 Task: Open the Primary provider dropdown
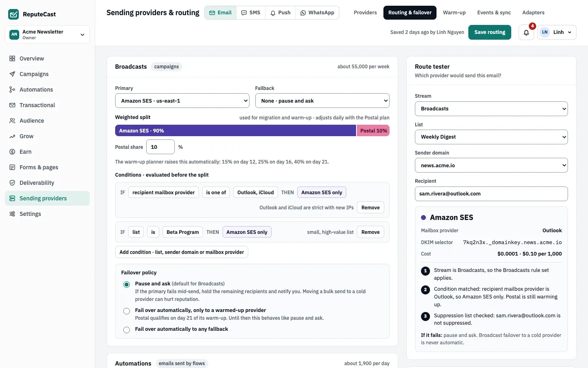coord(182,101)
